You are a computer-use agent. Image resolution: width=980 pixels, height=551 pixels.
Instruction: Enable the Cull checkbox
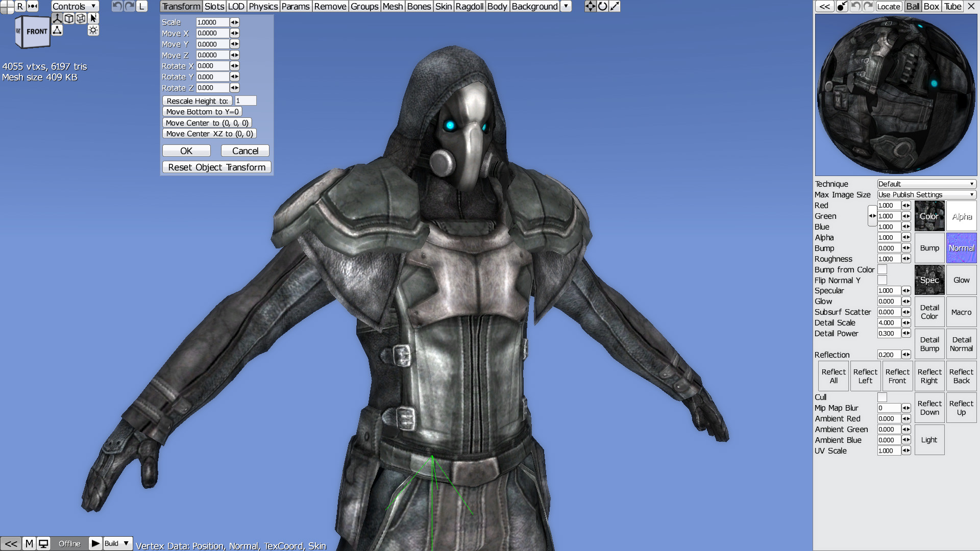pyautogui.click(x=882, y=397)
